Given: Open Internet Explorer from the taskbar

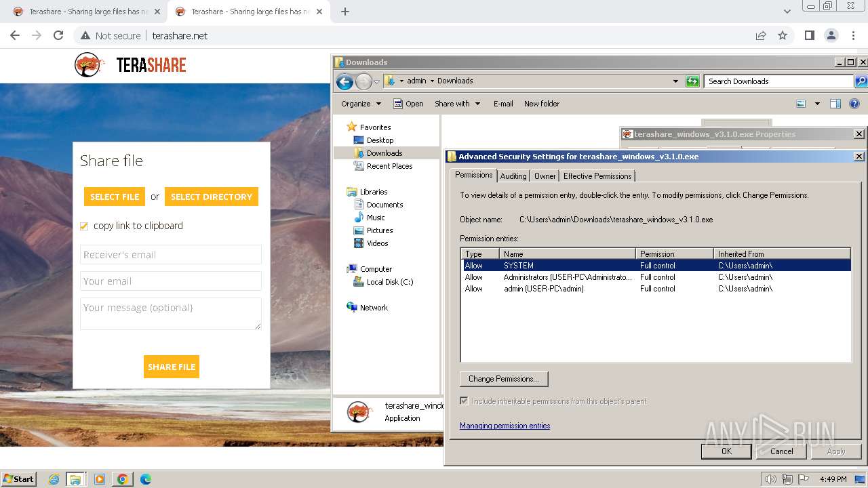Looking at the screenshot, I should click(54, 479).
